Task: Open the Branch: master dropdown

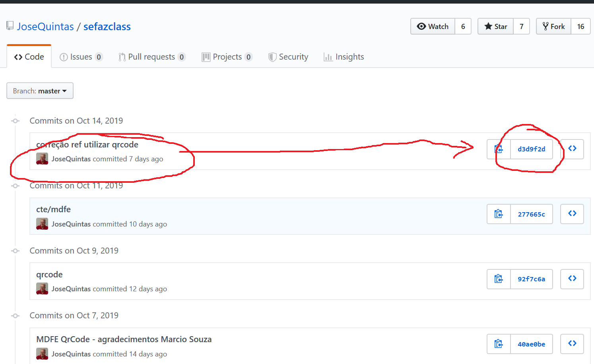Action: (40, 91)
